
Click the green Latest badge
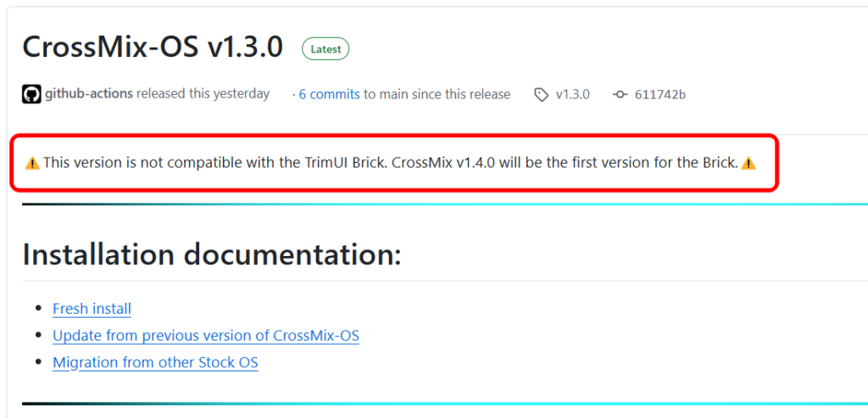[325, 48]
